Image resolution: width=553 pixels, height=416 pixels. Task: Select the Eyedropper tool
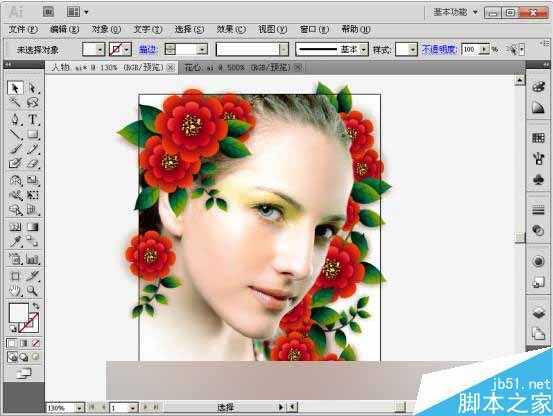click(15, 241)
